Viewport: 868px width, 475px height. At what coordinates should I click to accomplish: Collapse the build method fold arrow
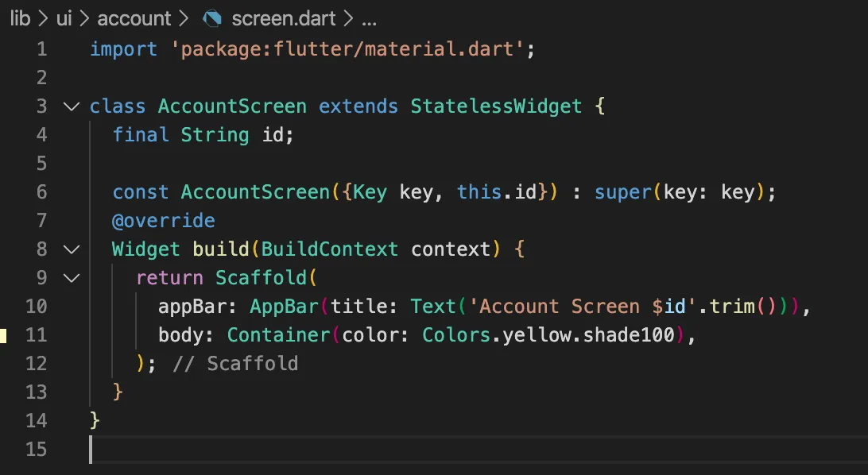(72, 249)
